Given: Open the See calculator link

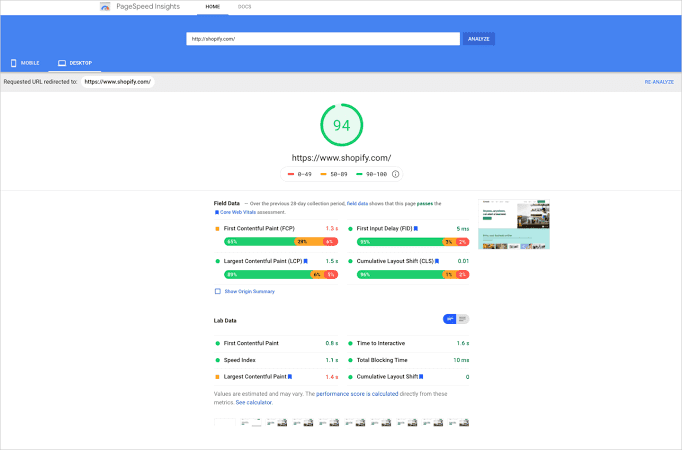Looking at the screenshot, I should tap(254, 403).
